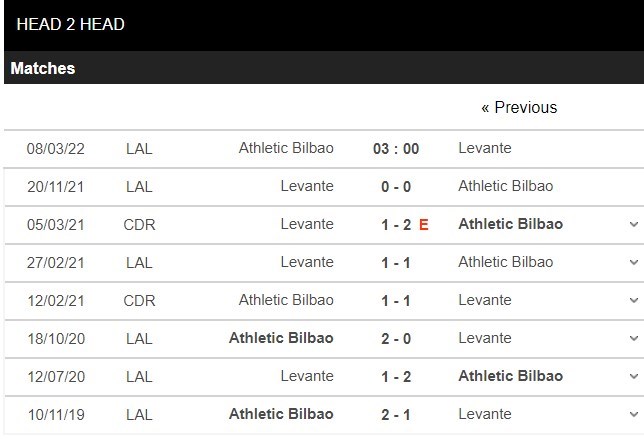644x439 pixels.
Task: Expand the 12/07/20 match row chevron
Action: tap(634, 376)
